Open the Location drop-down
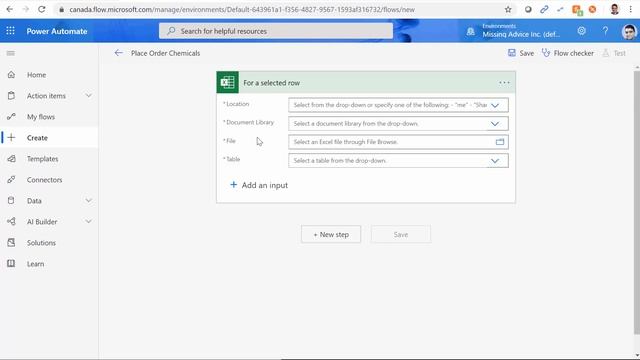Viewport: 640px width, 360px height. tap(495, 105)
